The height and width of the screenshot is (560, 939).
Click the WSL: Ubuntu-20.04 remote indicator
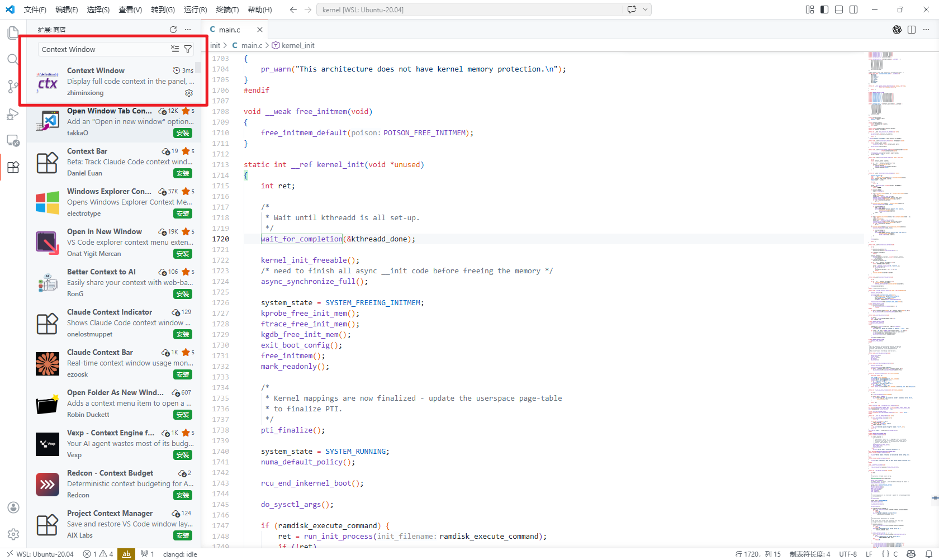[40, 554]
